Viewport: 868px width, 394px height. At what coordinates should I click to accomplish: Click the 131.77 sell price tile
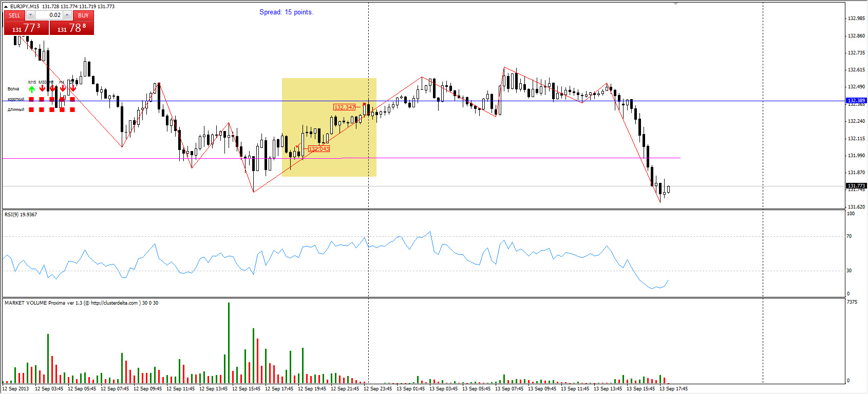tap(26, 28)
